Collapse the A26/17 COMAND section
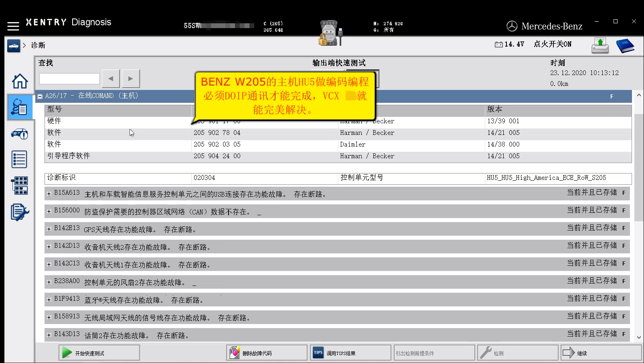The image size is (644, 363). (40, 96)
